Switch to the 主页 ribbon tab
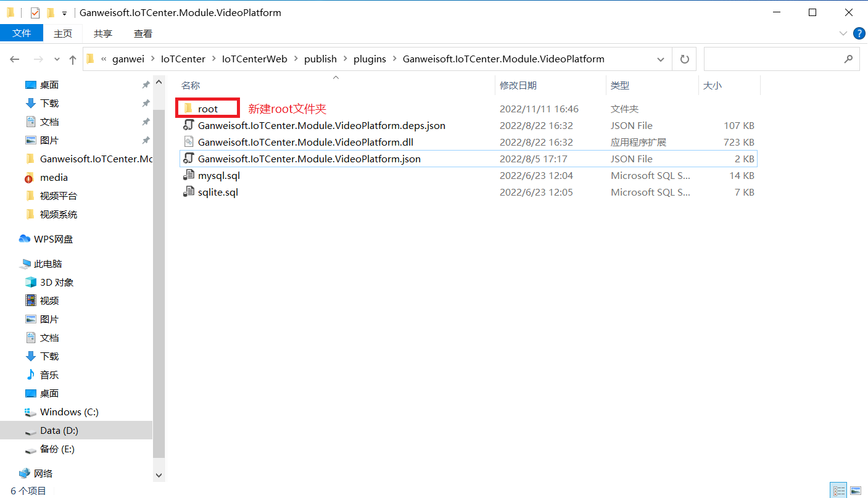This screenshot has height=498, width=868. click(63, 33)
